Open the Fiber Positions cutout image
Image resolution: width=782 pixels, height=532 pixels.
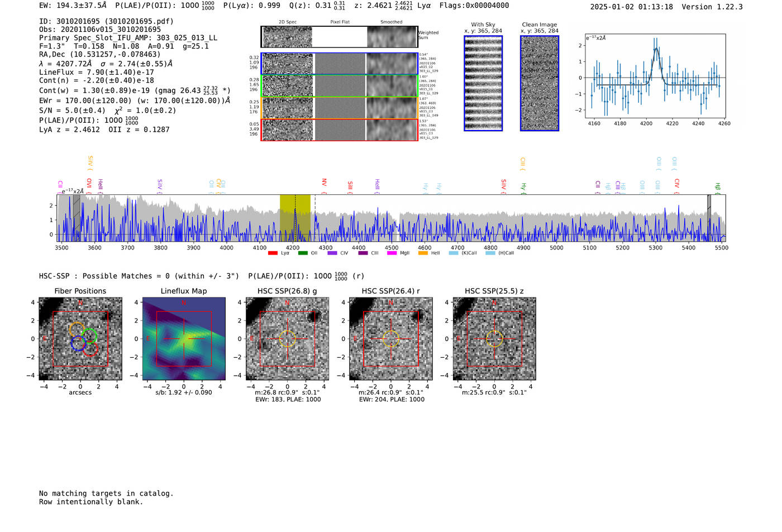point(80,339)
